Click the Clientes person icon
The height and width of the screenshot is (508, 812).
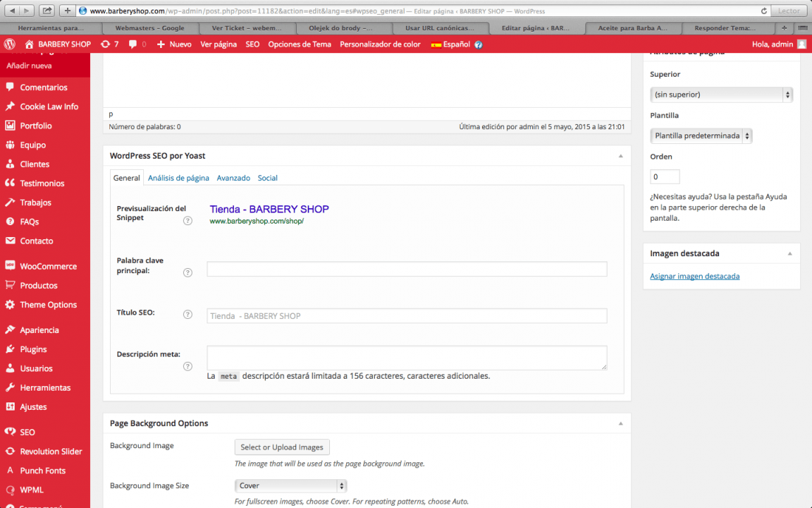[10, 164]
